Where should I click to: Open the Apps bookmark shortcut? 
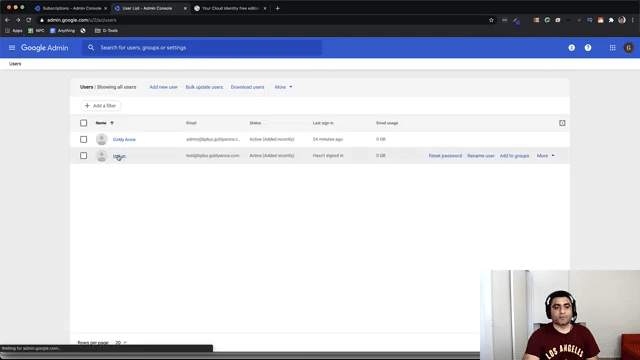[x=13, y=31]
